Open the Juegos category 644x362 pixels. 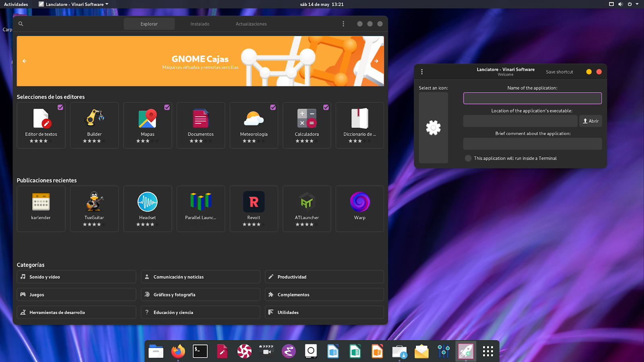pyautogui.click(x=76, y=294)
